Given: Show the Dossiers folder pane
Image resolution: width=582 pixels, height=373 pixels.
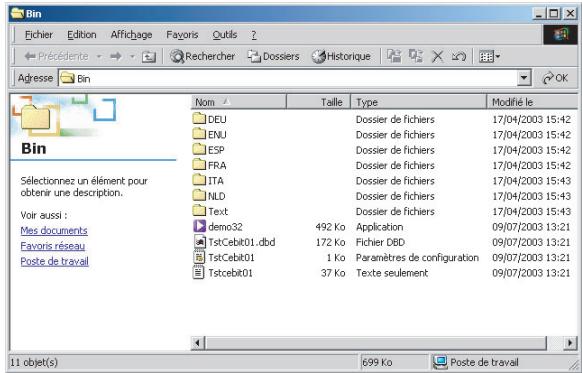Looking at the screenshot, I should point(274,56).
